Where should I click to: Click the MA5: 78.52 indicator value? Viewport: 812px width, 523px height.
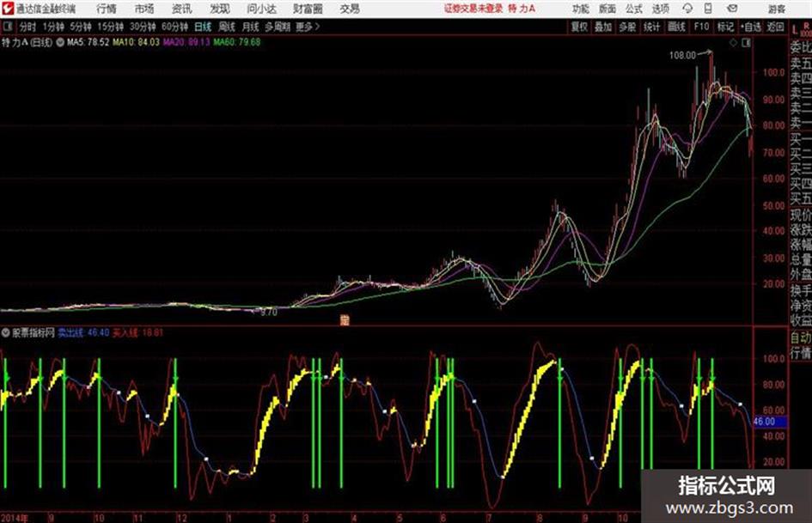88,42
